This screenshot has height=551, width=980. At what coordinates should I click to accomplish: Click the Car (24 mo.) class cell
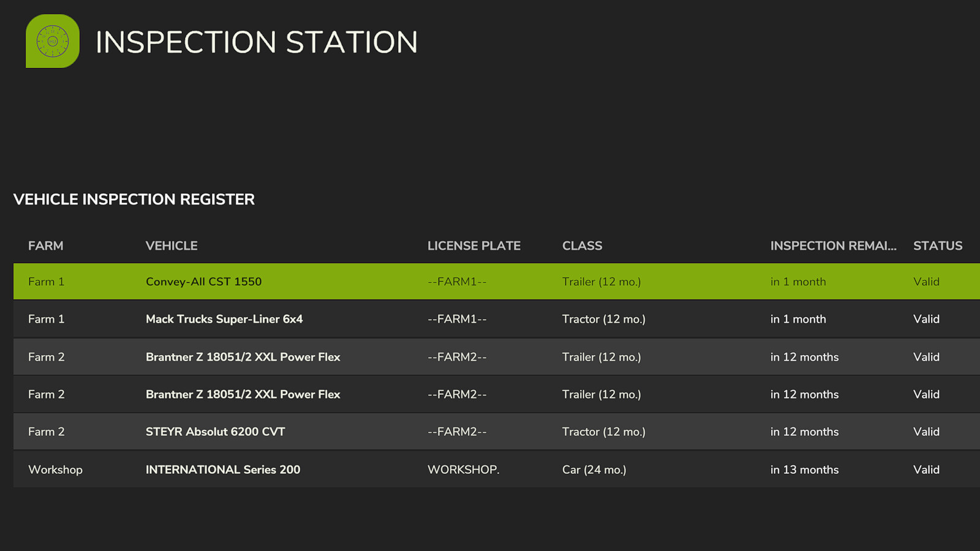coord(594,470)
